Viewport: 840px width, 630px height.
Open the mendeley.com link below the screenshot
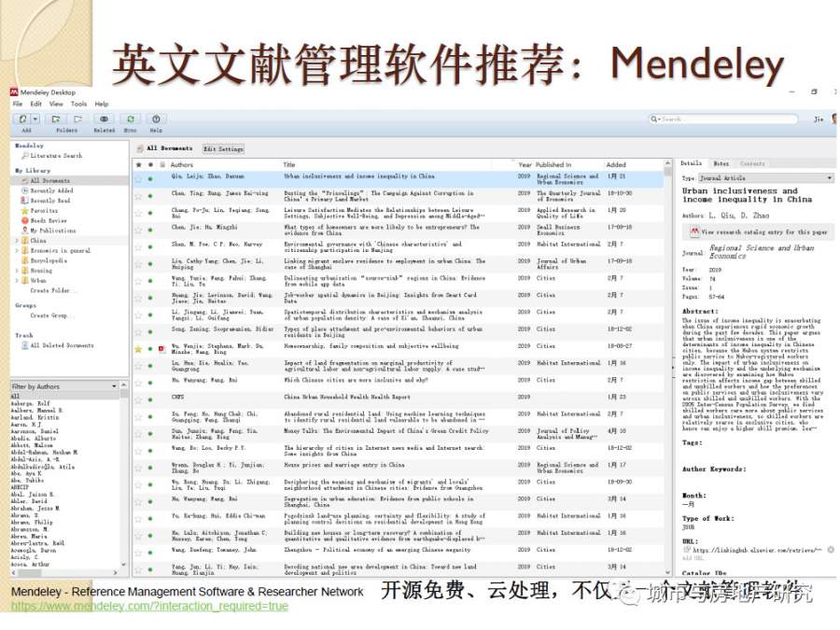(x=149, y=606)
